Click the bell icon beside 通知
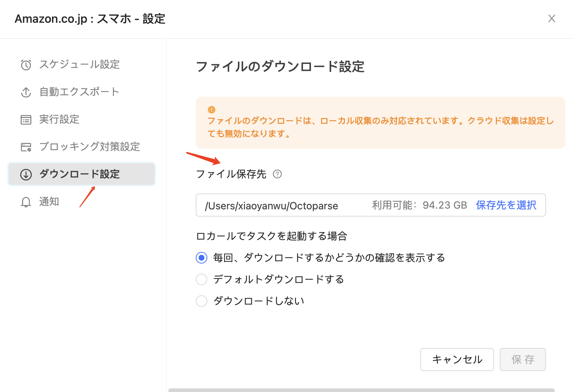572x392 pixels. (x=26, y=202)
